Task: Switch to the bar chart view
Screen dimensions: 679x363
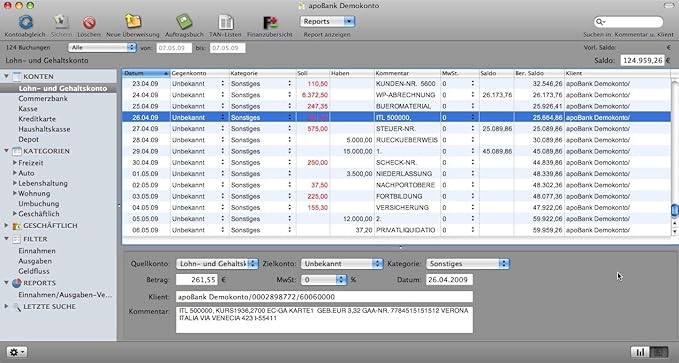Action: (x=640, y=352)
